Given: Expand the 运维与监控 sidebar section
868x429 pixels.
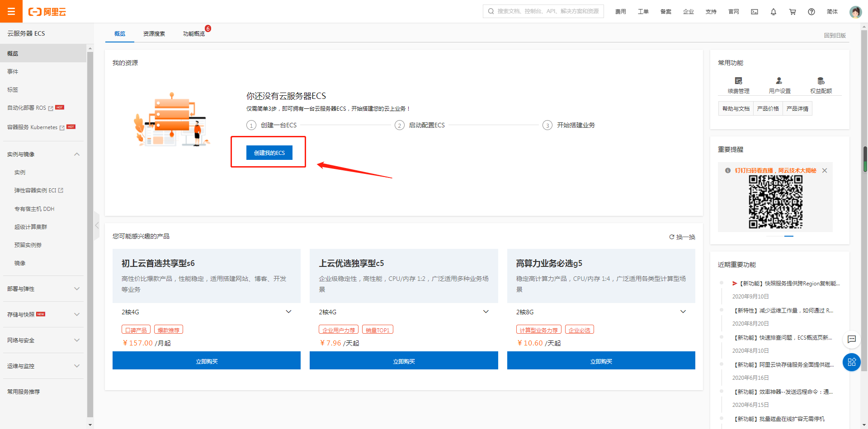Looking at the screenshot, I should pos(77,366).
